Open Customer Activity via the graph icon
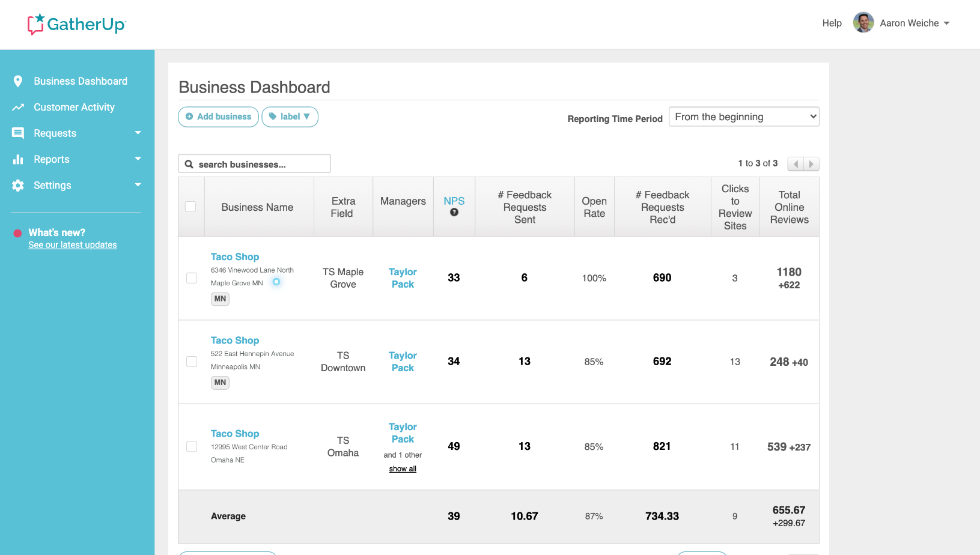The height and width of the screenshot is (555, 980). (18, 107)
